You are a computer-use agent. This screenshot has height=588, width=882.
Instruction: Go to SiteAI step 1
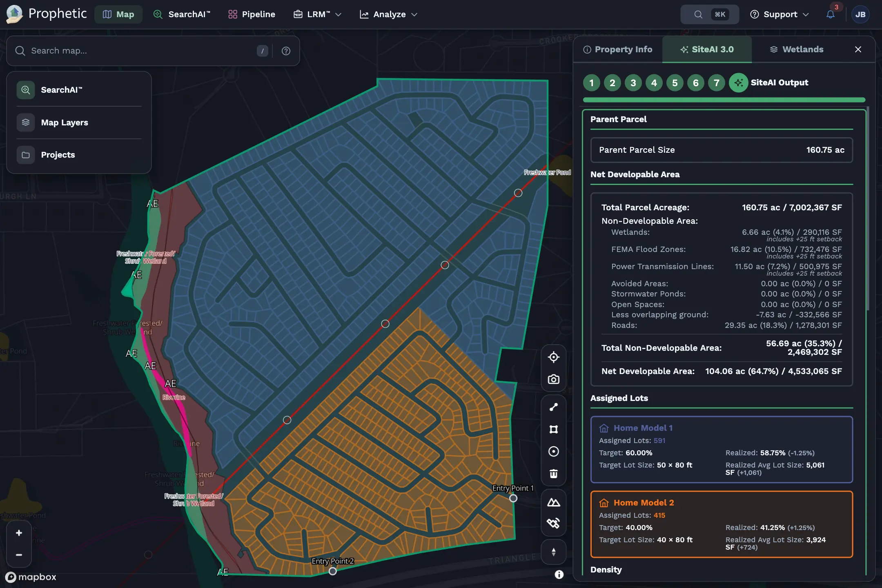(591, 83)
